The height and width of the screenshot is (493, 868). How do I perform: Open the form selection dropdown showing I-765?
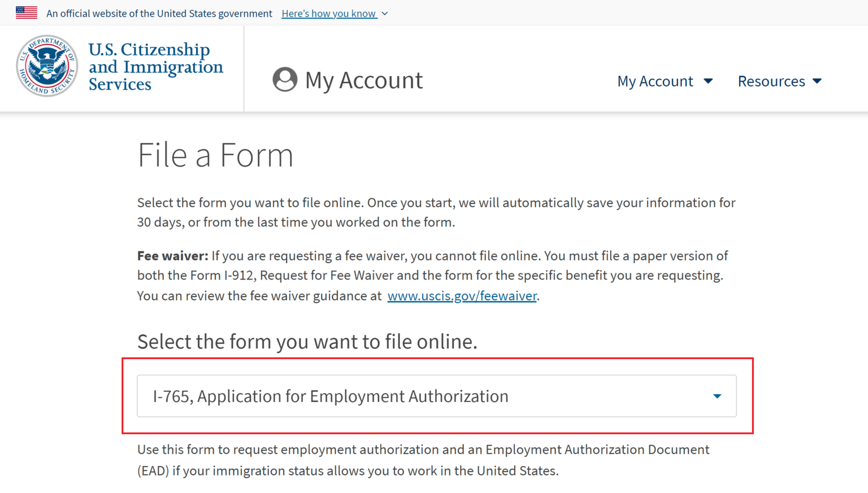click(436, 396)
